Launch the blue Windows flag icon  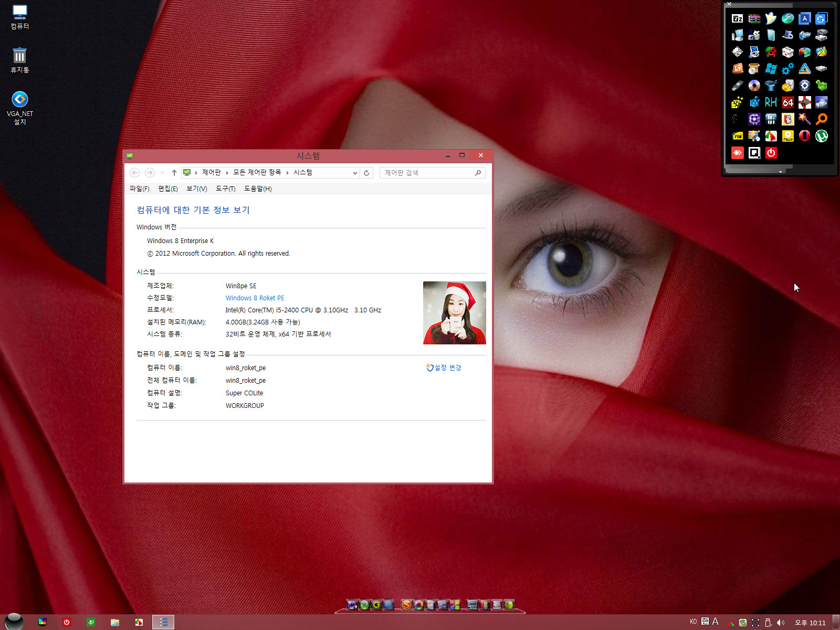771,69
